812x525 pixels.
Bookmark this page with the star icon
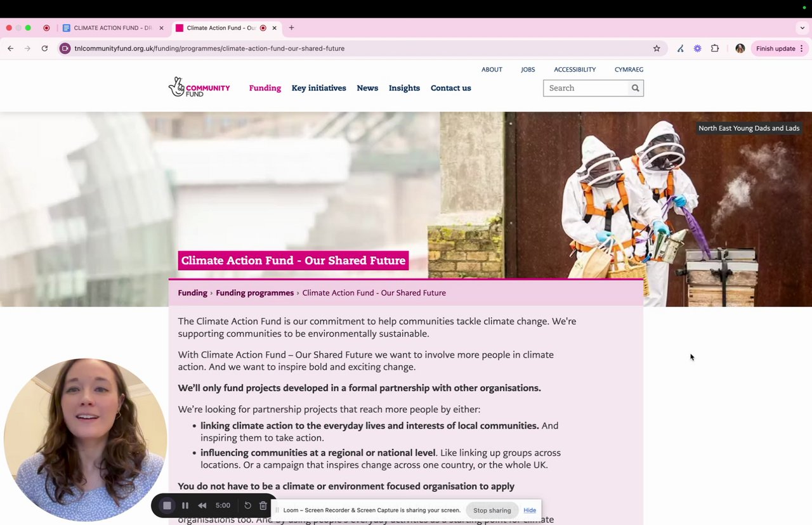(x=657, y=48)
